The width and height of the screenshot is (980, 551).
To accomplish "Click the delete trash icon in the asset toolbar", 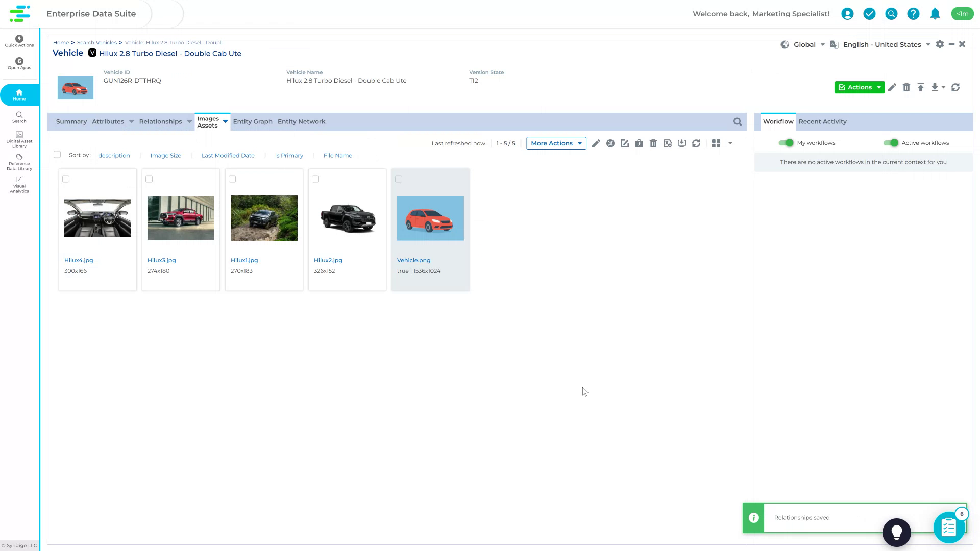I will coord(653,143).
